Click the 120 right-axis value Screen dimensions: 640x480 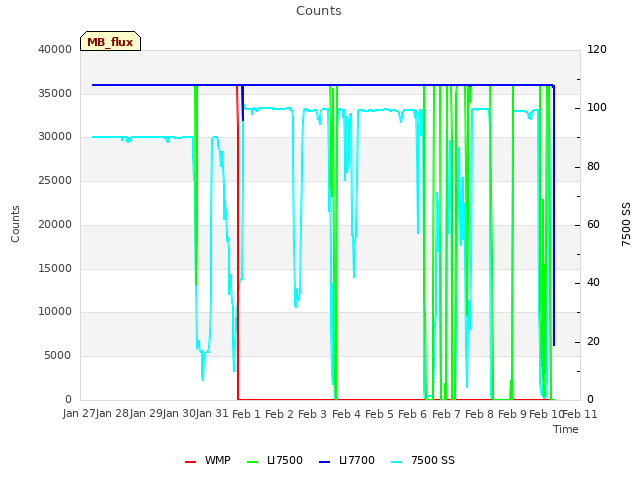597,49
